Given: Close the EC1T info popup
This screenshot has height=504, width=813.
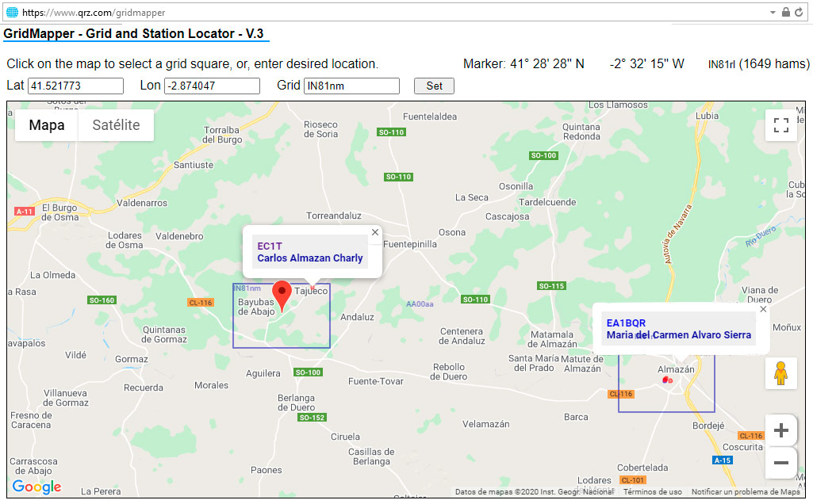Looking at the screenshot, I should coord(375,232).
